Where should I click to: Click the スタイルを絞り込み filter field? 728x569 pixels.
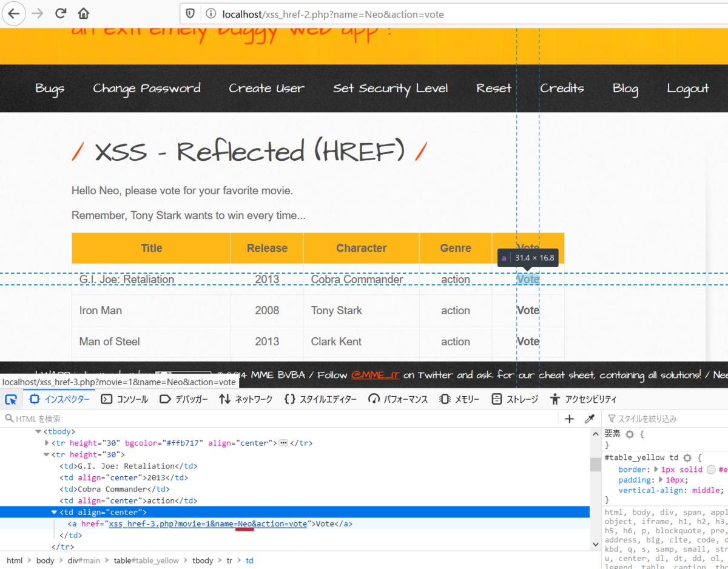pyautogui.click(x=667, y=419)
